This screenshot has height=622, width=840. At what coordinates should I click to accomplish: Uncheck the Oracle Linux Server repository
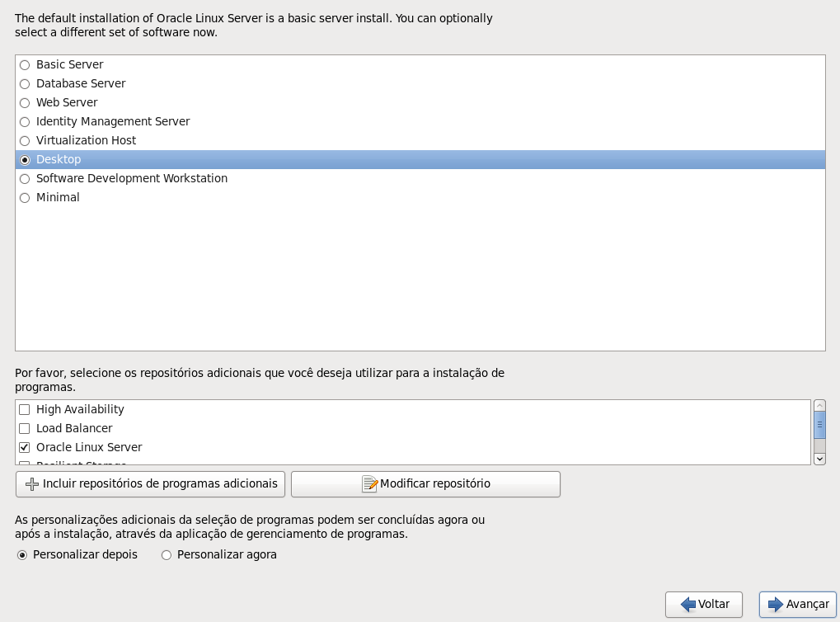(24, 448)
